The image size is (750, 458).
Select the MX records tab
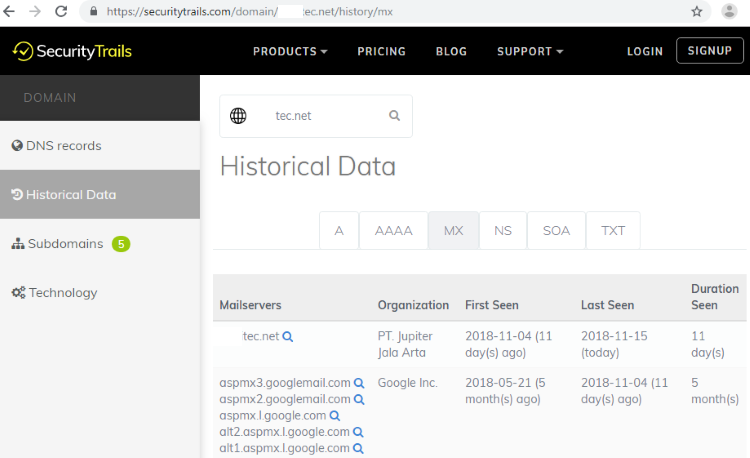tap(453, 230)
